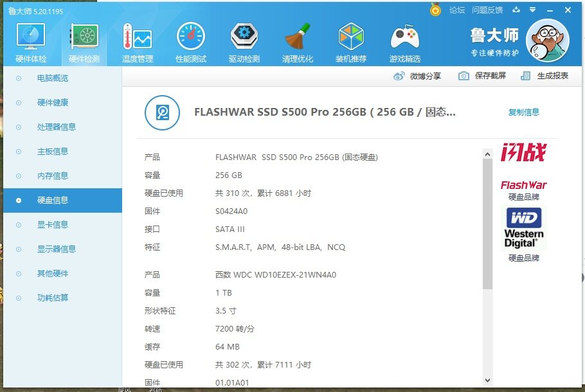The height and width of the screenshot is (392, 585).
Task: Click 保存截屏 button
Action: point(483,76)
